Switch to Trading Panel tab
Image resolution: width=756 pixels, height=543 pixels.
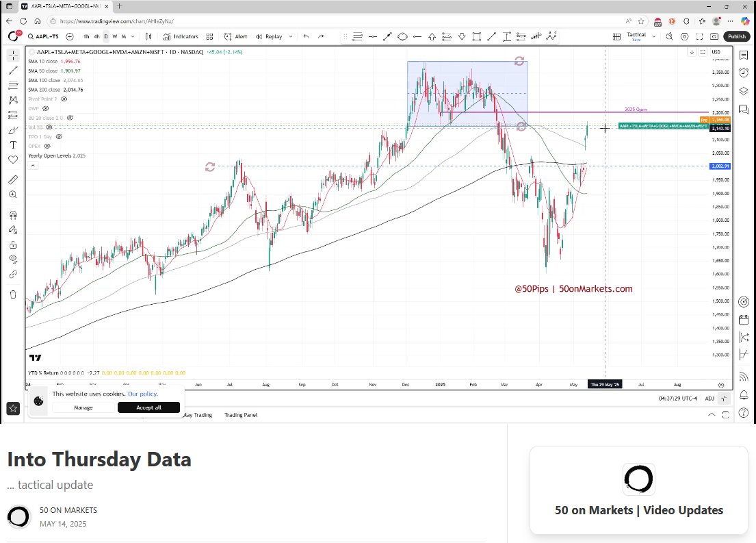[241, 415]
